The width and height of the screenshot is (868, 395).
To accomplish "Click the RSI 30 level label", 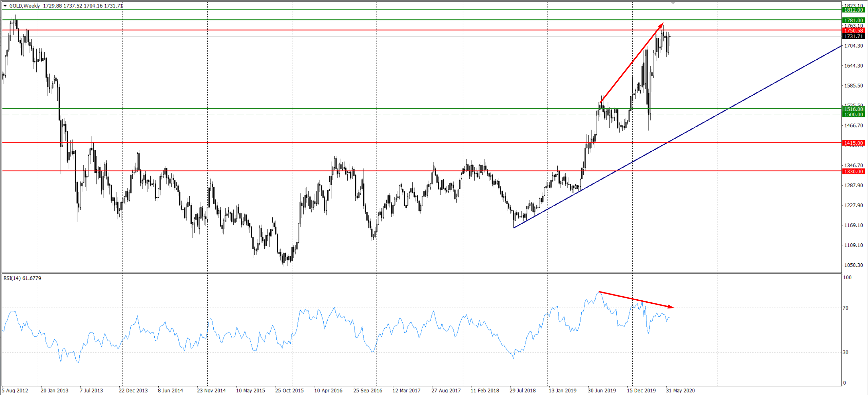I will tap(846, 352).
